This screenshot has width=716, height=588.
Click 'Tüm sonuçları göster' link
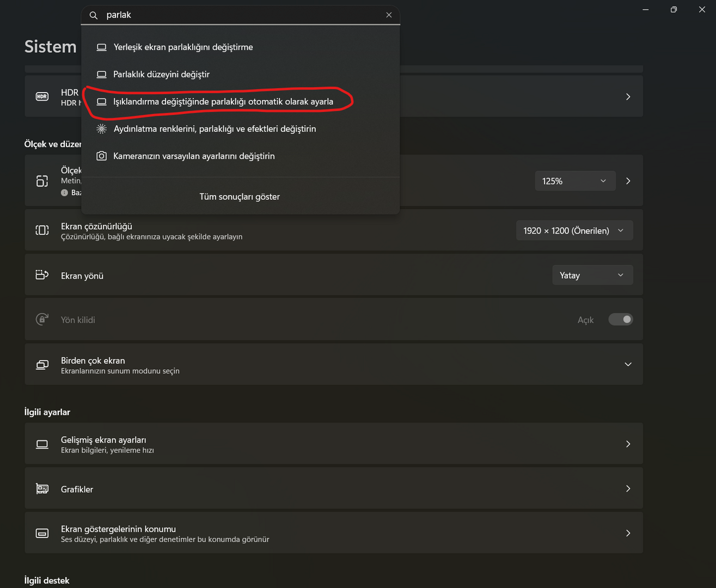point(240,197)
